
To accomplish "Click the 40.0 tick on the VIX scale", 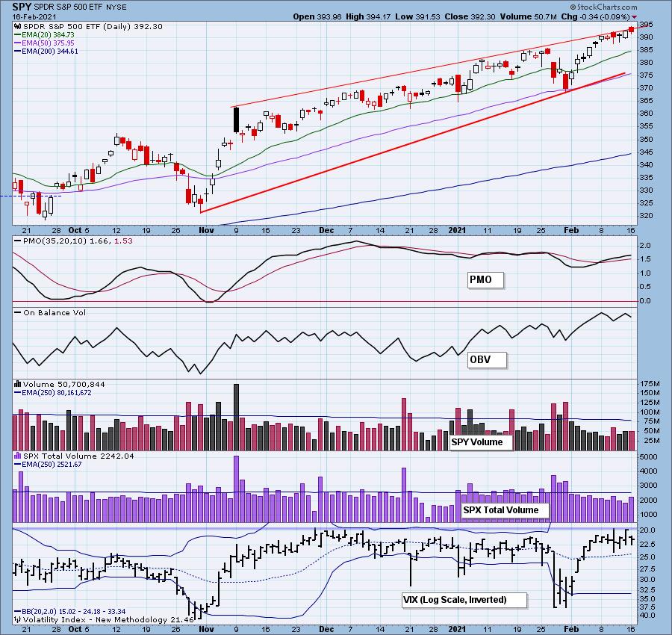I will point(648,616).
